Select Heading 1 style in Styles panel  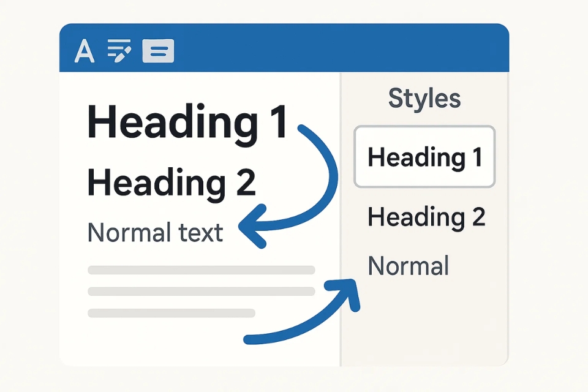(x=424, y=157)
